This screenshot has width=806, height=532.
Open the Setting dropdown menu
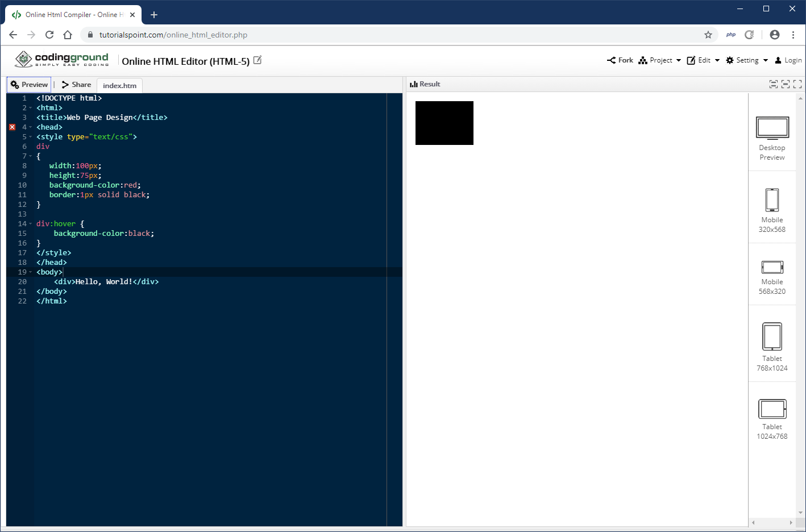click(747, 60)
